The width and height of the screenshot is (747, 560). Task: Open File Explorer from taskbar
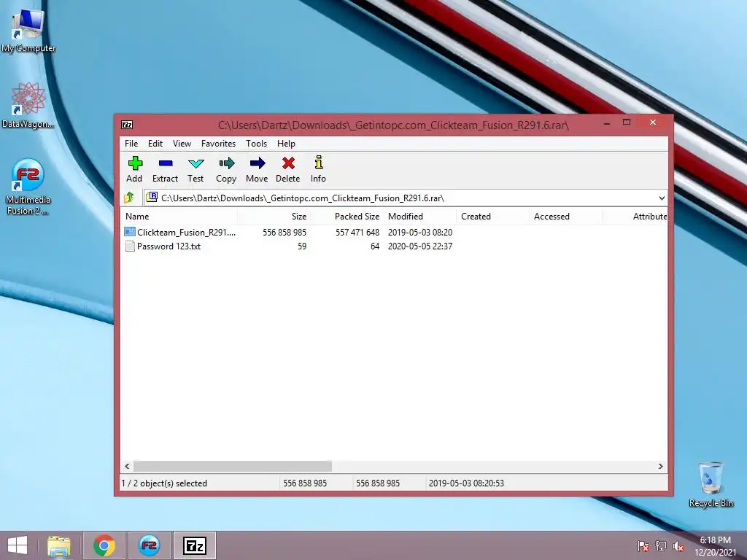[58, 545]
